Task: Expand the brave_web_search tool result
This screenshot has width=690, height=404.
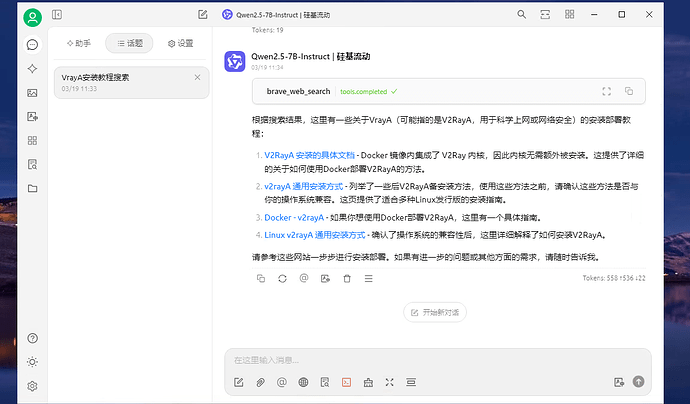Action: [448, 92]
